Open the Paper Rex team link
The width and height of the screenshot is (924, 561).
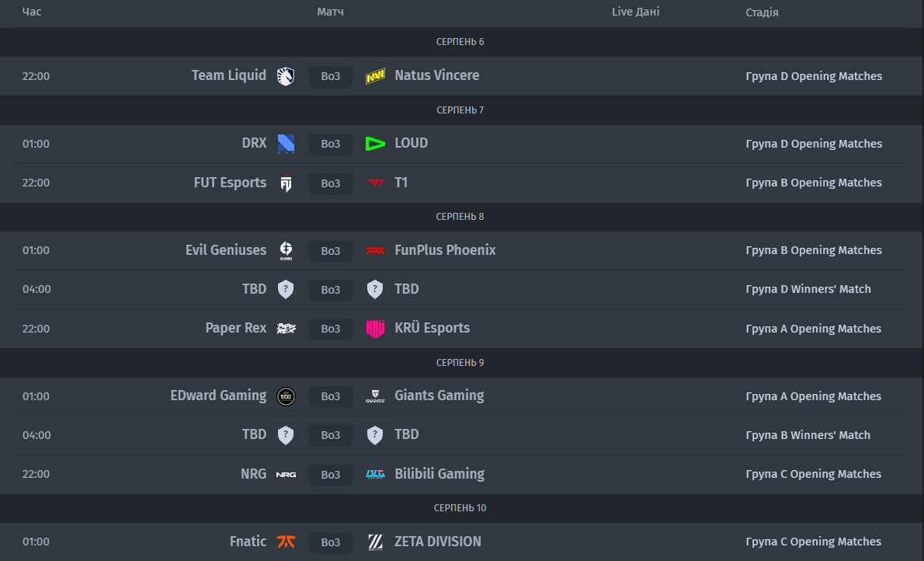click(235, 328)
